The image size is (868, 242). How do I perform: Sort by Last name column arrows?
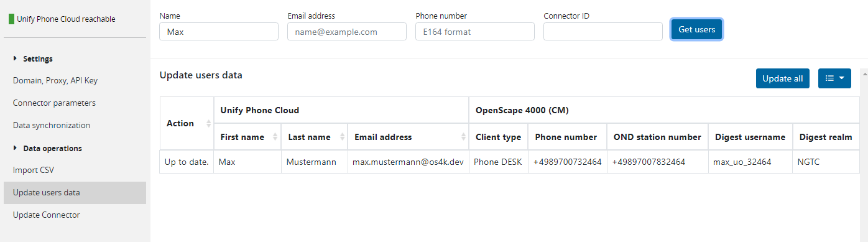(x=343, y=137)
